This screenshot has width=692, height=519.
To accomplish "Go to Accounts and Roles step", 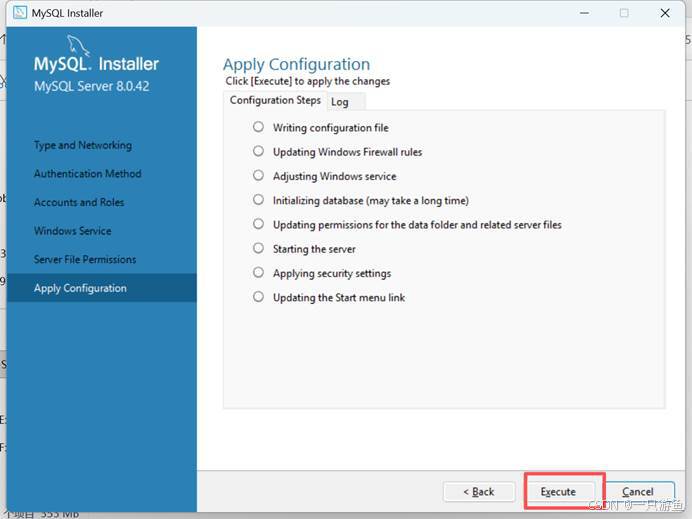I will point(79,202).
